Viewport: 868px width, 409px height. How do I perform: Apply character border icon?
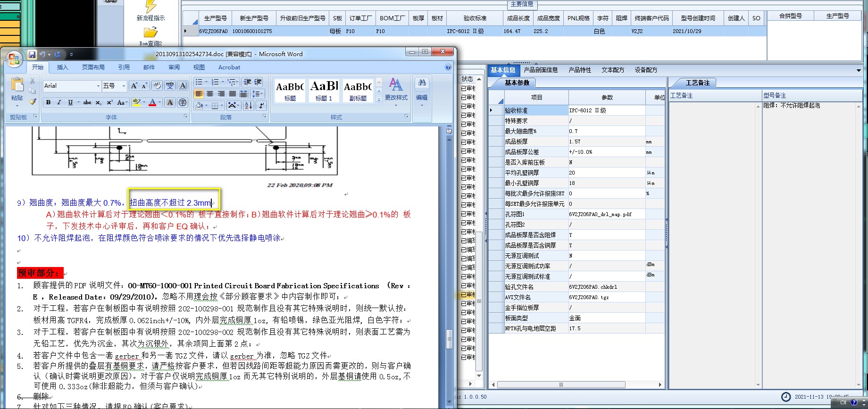coord(183,85)
